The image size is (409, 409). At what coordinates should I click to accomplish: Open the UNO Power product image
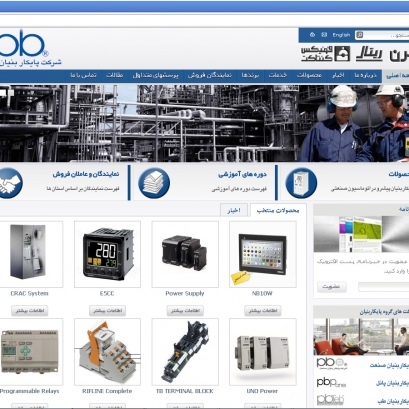pos(263,352)
